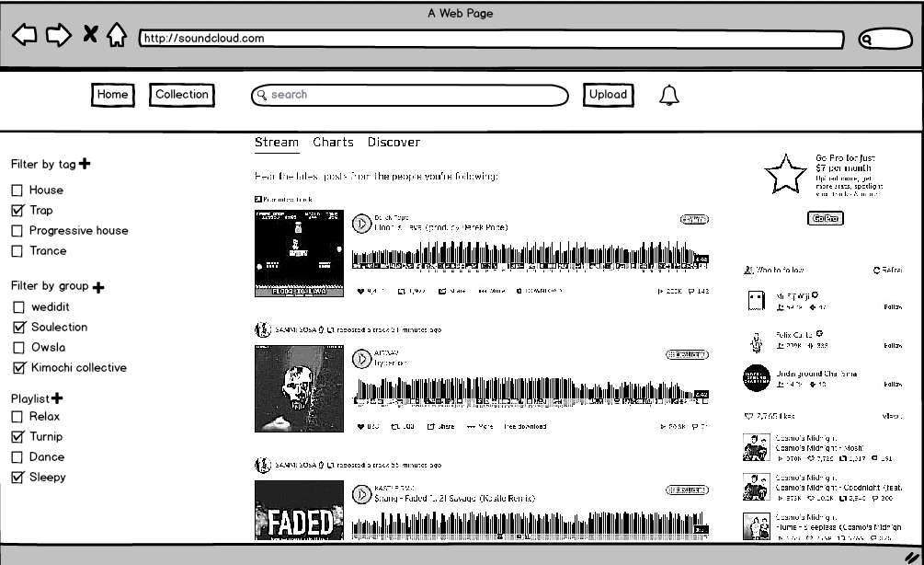Refresh the Who to follow list
Screen dimensions: 924x565
887,271
